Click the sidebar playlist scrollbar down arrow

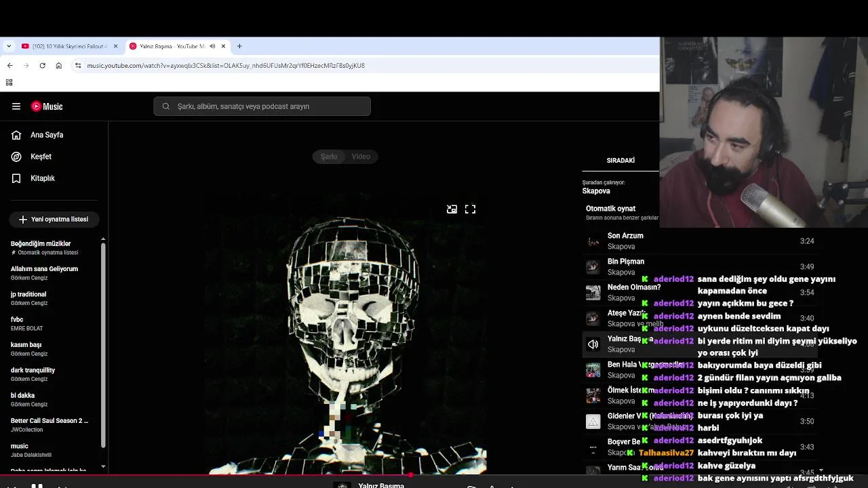coord(103,466)
